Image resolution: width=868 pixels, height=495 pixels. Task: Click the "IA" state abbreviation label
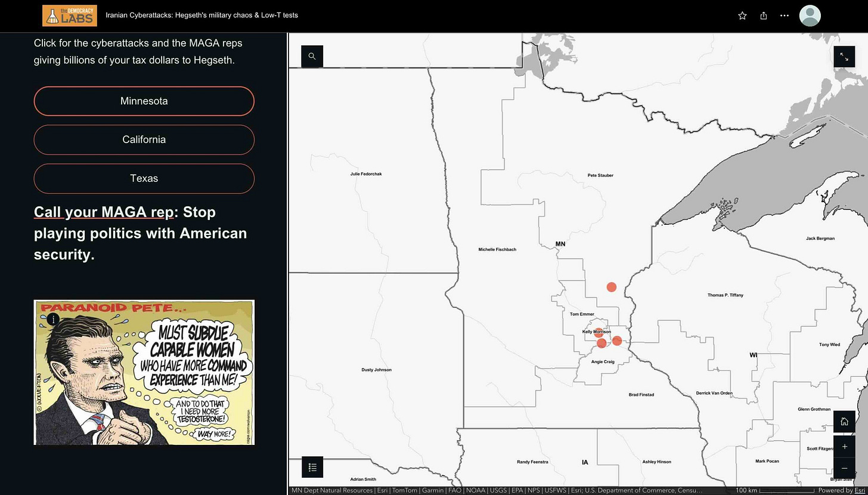tap(585, 462)
